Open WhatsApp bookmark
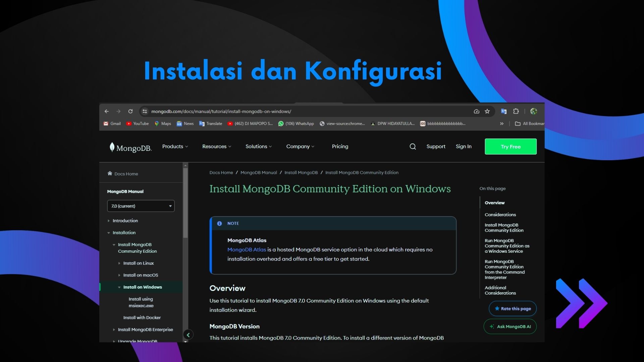Image resolution: width=644 pixels, height=362 pixels. tap(296, 124)
